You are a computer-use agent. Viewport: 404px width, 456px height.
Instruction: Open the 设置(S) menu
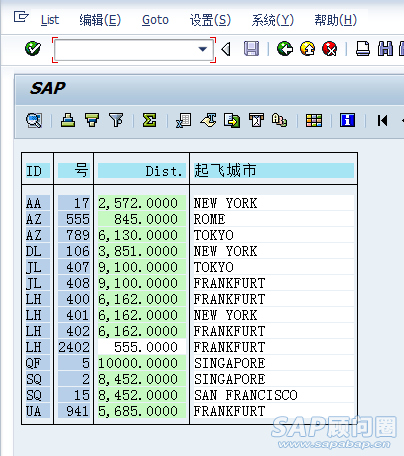(210, 20)
